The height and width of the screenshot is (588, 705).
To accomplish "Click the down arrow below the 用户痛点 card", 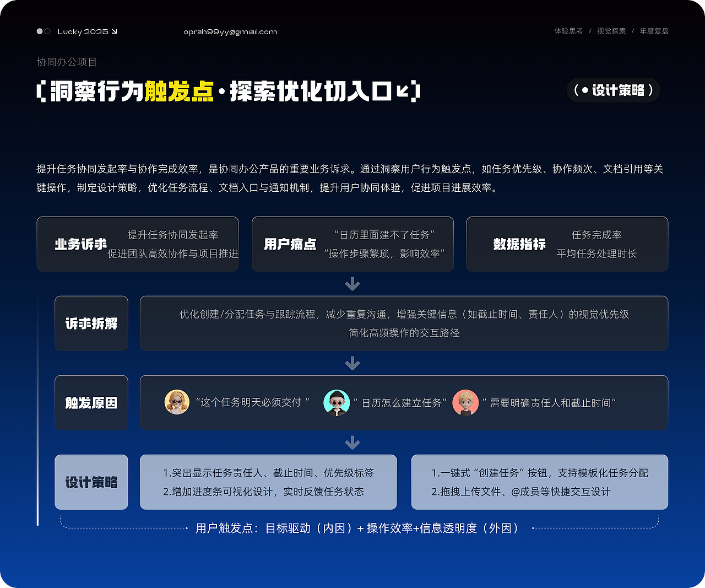I will 351,283.
